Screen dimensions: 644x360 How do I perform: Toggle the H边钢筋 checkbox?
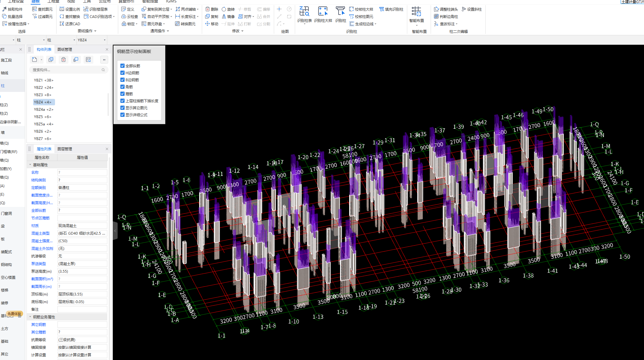tap(122, 73)
